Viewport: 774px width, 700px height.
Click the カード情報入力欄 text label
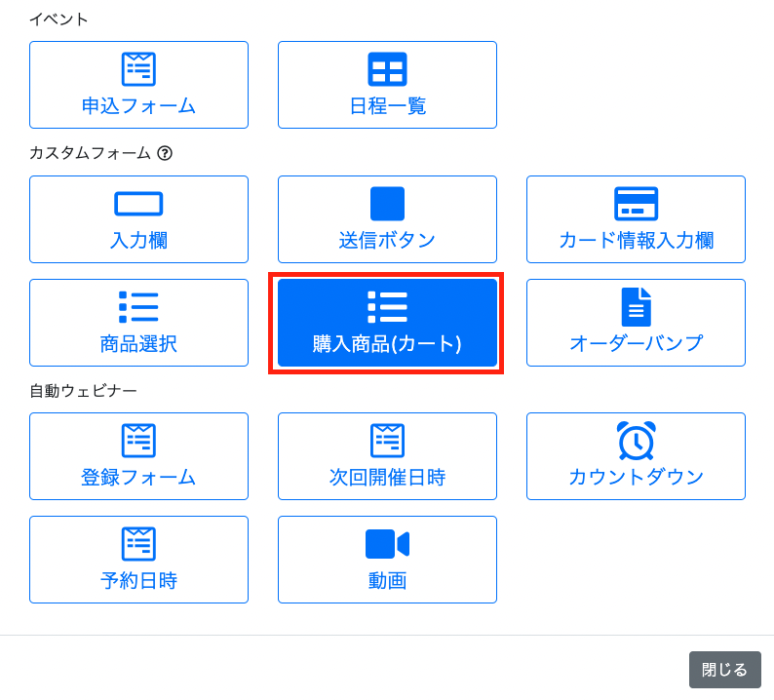(636, 241)
